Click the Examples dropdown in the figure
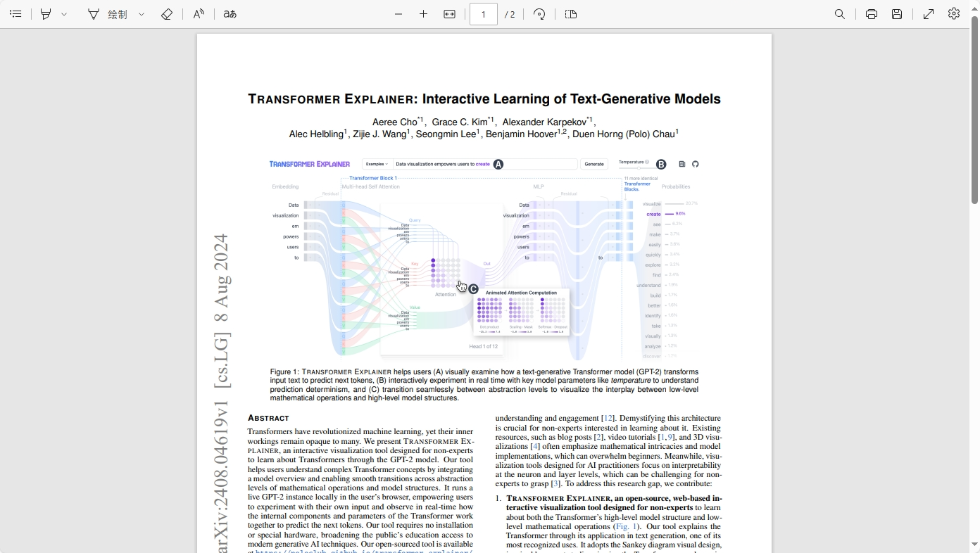Image resolution: width=980 pixels, height=553 pixels. point(377,164)
